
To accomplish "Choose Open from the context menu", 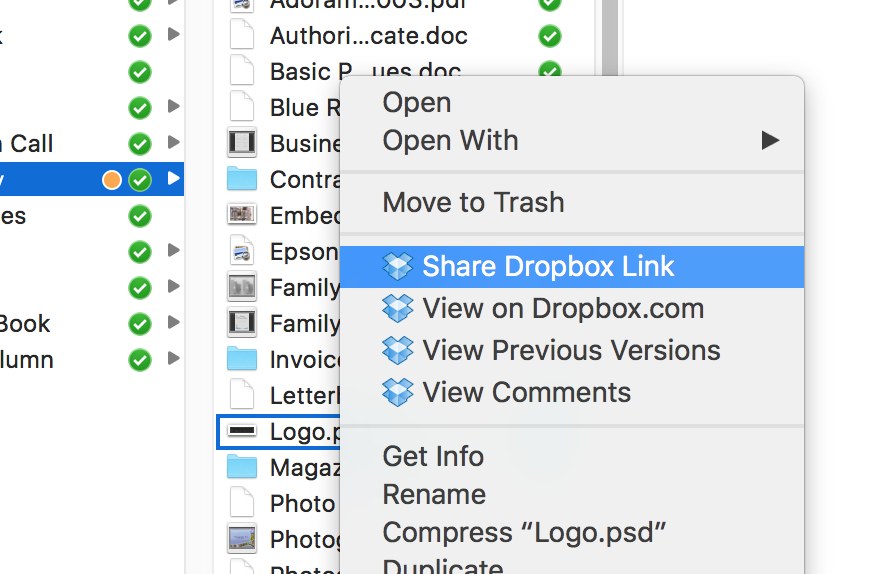I will click(416, 103).
